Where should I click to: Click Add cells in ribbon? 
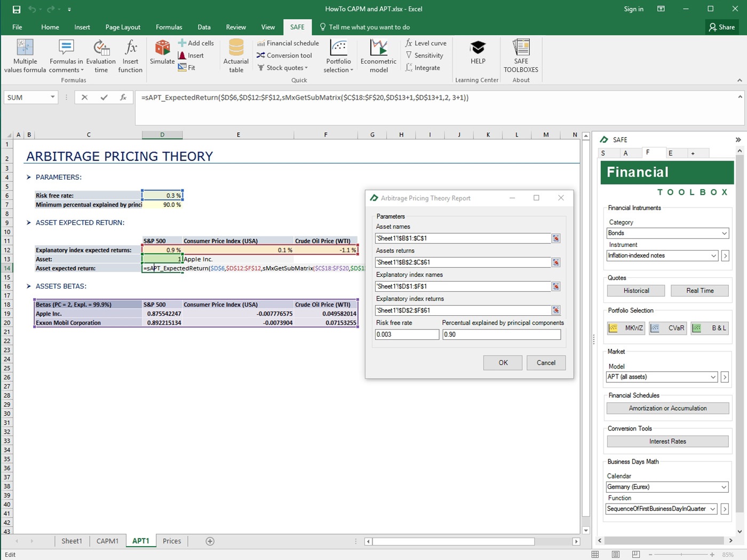pyautogui.click(x=196, y=43)
